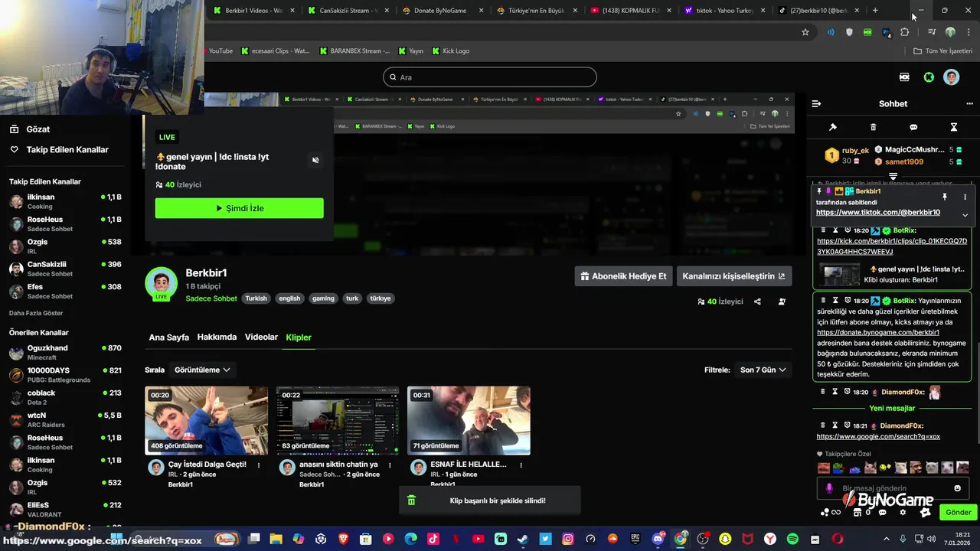Screen dimensions: 980x551
Task: Open the Abonelik Hediye Et button
Action: [x=623, y=276]
